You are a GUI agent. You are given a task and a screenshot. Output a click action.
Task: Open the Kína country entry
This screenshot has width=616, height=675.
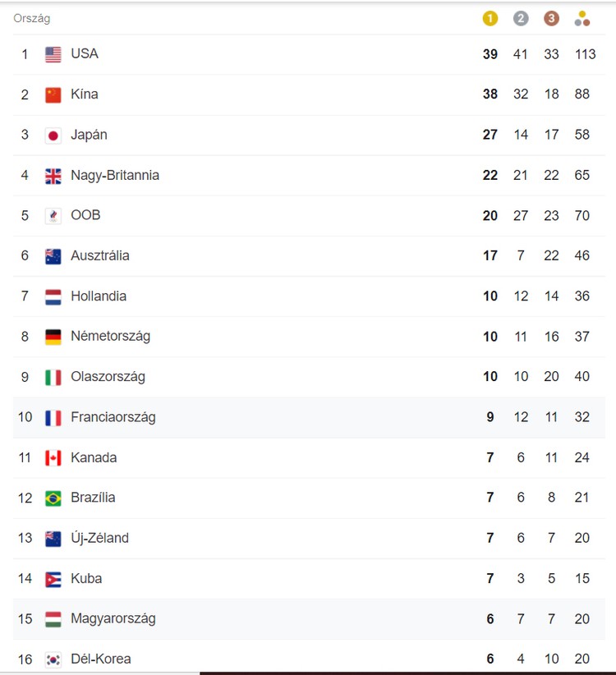[84, 94]
